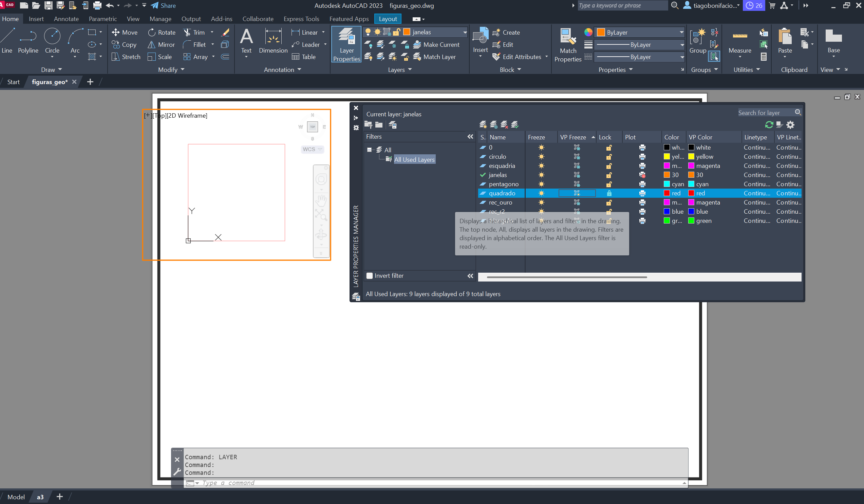The height and width of the screenshot is (504, 864).
Task: Click the layer manager settings gear icon
Action: (x=790, y=125)
